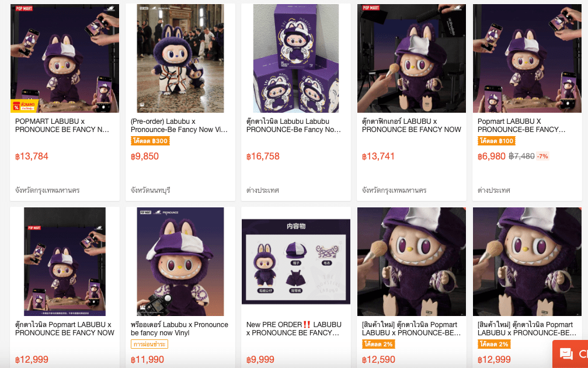This screenshot has height=368, width=588.
Task: Click the โค้ดลด ฿100 voucher tag
Action: (496, 141)
